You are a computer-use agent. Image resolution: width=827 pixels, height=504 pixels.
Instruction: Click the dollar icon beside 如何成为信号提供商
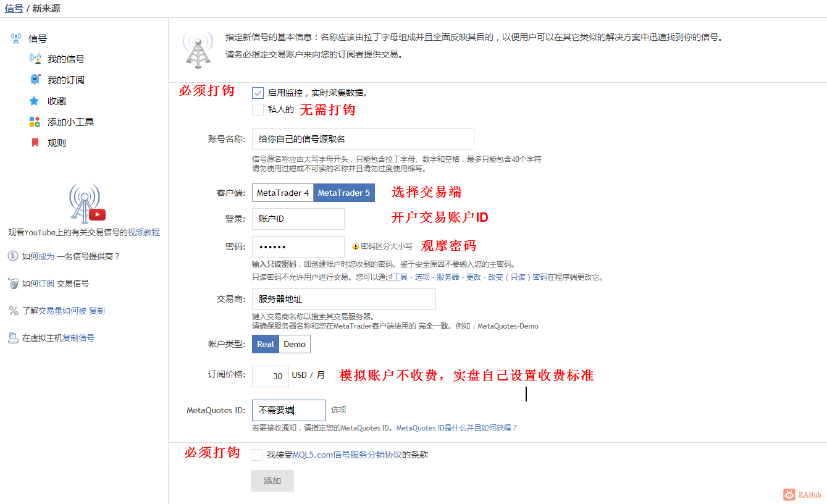tap(13, 255)
